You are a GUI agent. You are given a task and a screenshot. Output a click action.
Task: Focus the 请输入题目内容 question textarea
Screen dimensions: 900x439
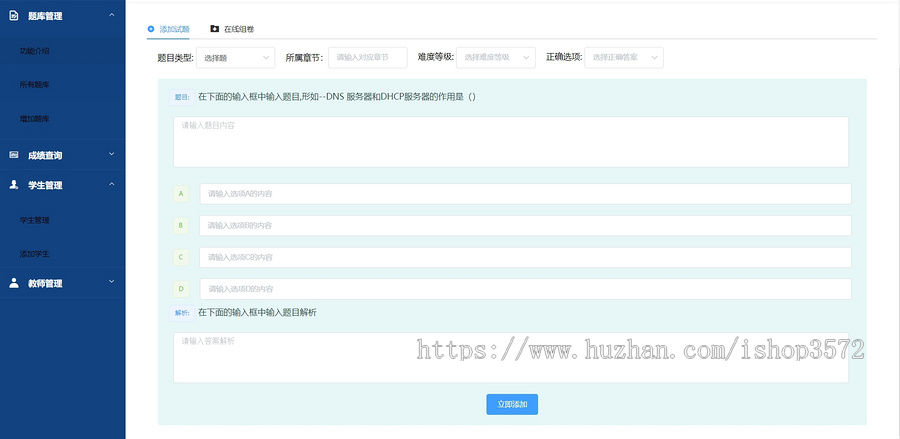[x=511, y=142]
